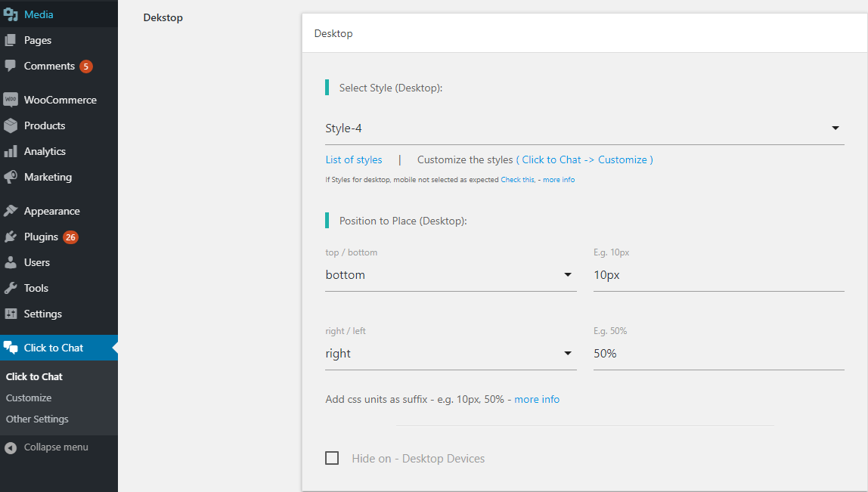Open more info link beside Check this
The height and width of the screenshot is (492, 868).
(x=559, y=180)
